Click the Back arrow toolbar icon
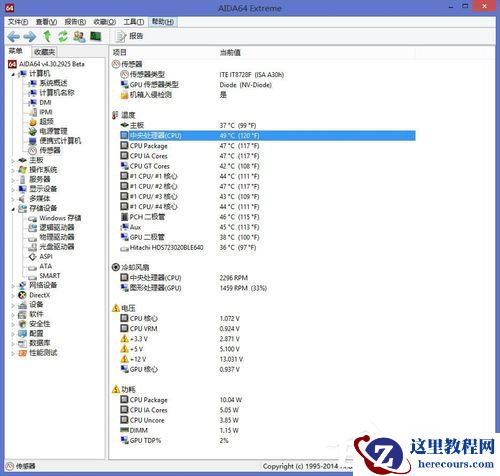500x476 pixels. pyautogui.click(x=13, y=36)
